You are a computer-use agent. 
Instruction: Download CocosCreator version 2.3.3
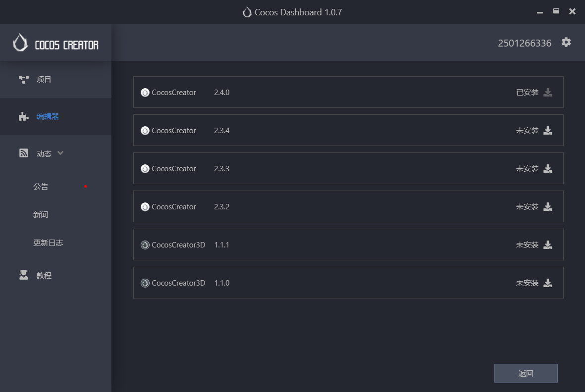[x=547, y=168]
